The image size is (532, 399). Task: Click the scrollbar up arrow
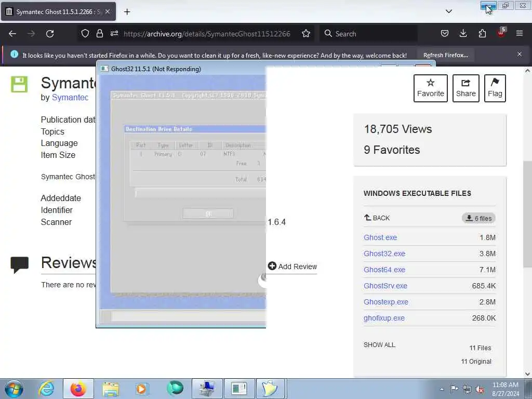(527, 71)
